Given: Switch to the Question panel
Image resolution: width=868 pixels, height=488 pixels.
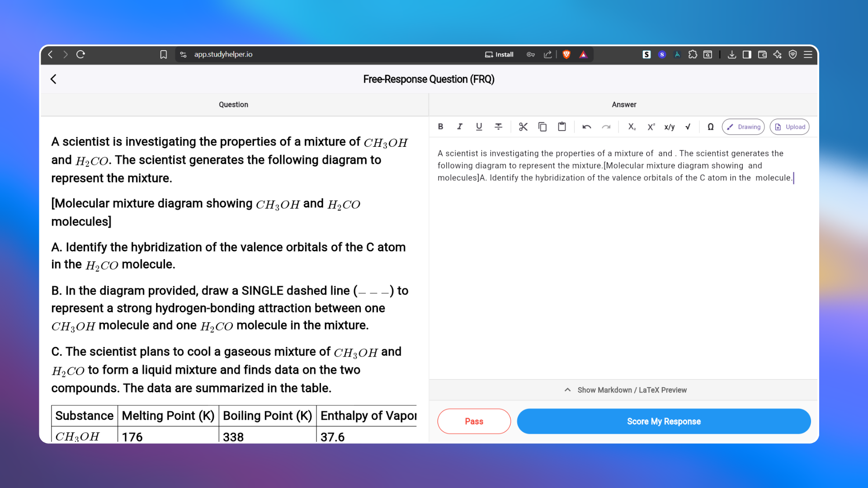Looking at the screenshot, I should pos(233,104).
